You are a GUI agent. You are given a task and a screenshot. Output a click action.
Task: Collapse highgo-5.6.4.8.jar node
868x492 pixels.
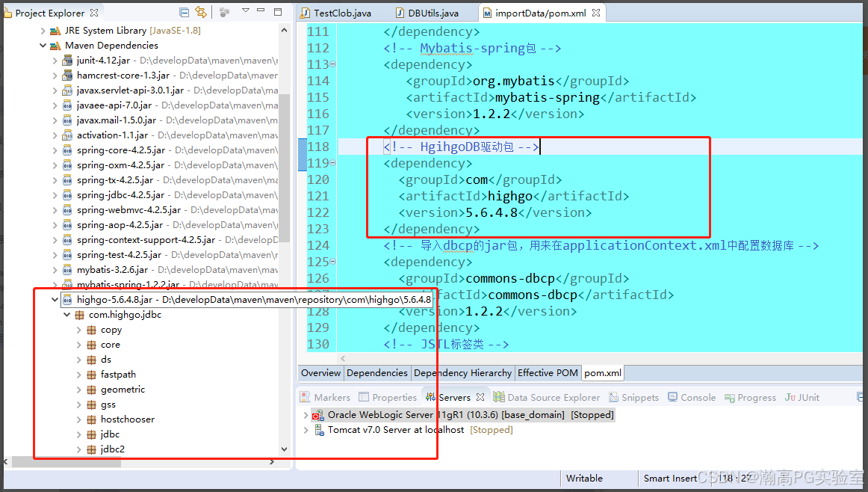[x=55, y=300]
